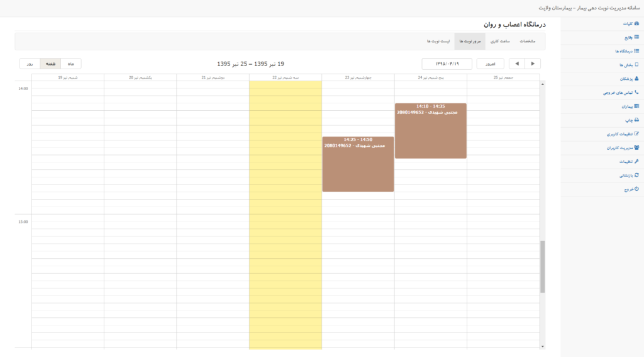This screenshot has height=357, width=644.
Task: Open the تنظیمات wrench icon
Action: click(636, 161)
